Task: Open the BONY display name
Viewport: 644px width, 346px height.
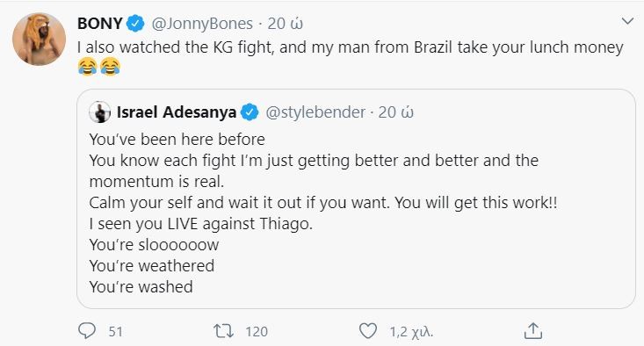Action: coord(100,24)
